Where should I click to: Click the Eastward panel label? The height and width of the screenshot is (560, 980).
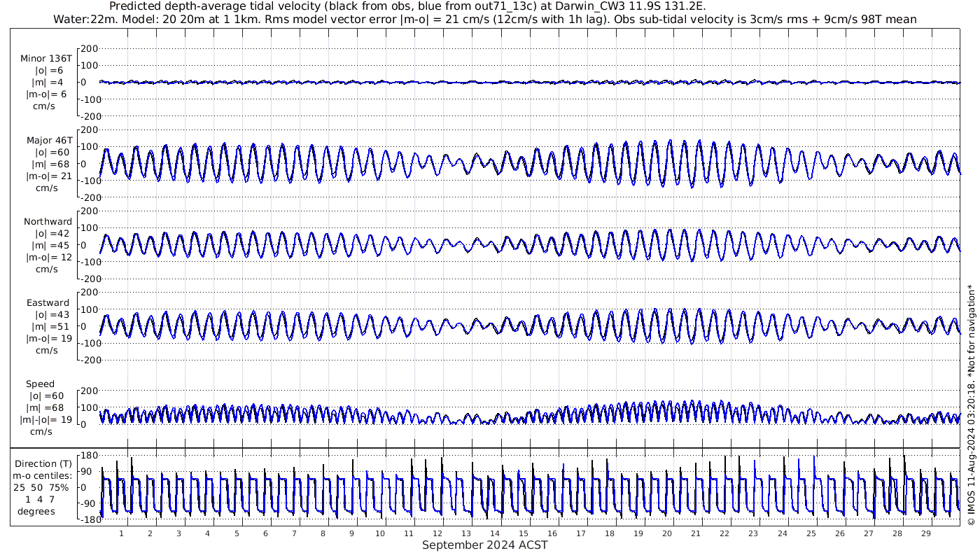pos(48,303)
